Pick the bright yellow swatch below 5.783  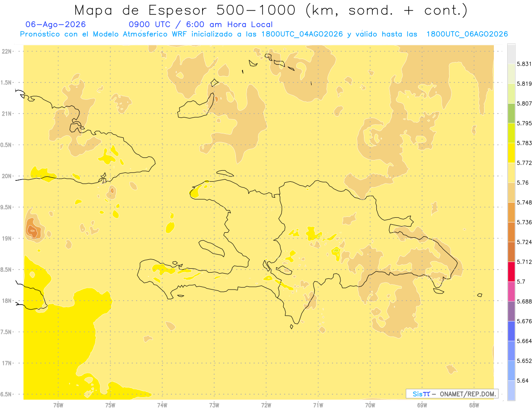(511, 153)
